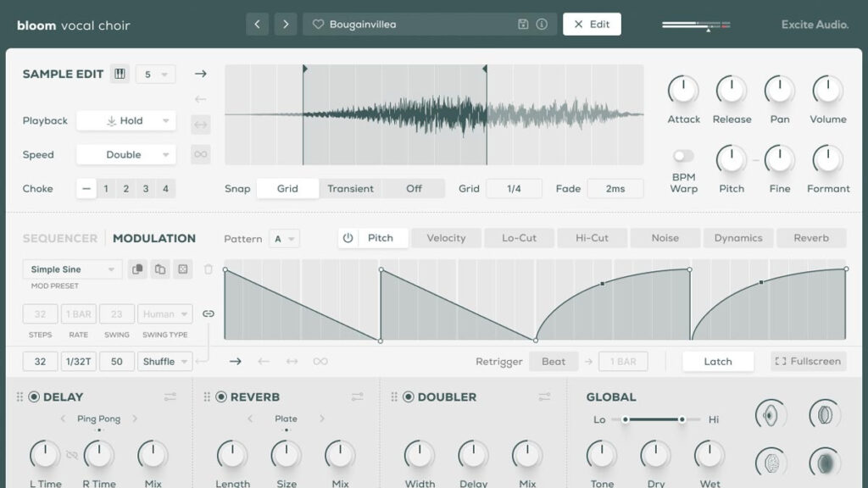Adjust the Global Lo slider handle
The width and height of the screenshot is (868, 488).
(x=625, y=419)
